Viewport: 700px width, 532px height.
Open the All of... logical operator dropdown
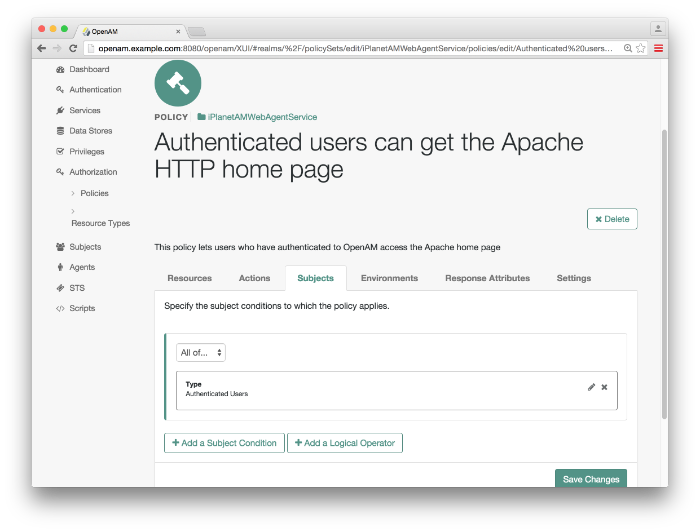pyautogui.click(x=201, y=353)
